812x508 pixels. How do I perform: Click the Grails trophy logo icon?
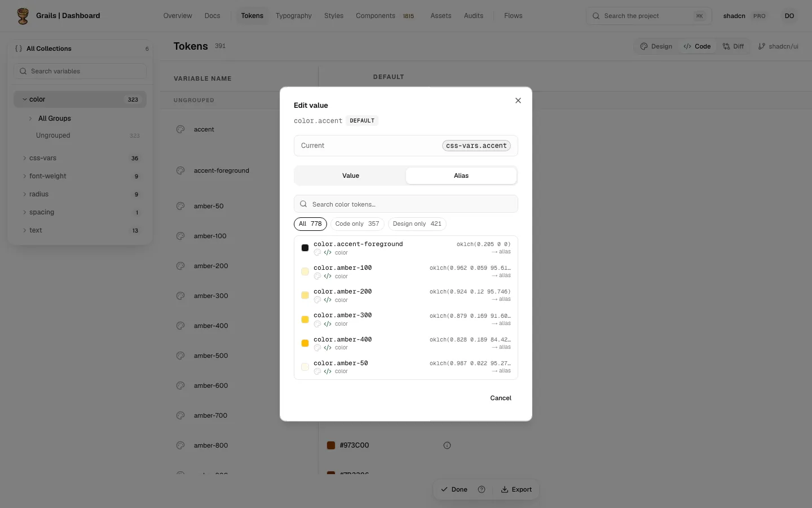pos(23,16)
